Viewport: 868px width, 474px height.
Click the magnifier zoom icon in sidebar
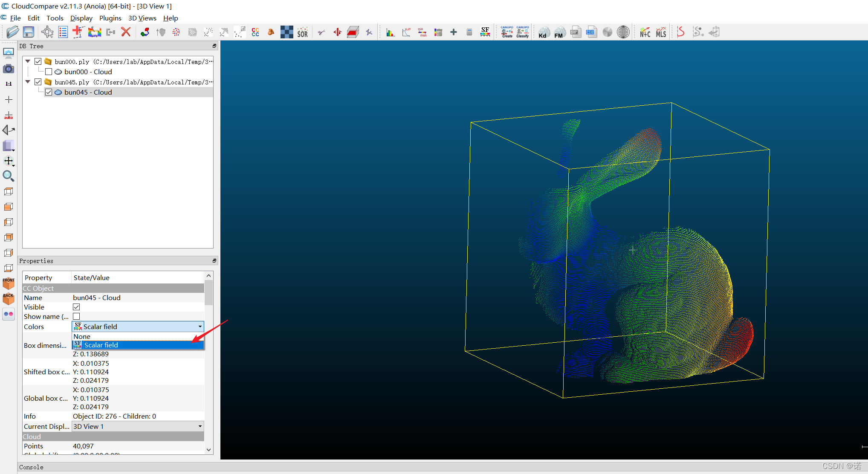(x=8, y=176)
